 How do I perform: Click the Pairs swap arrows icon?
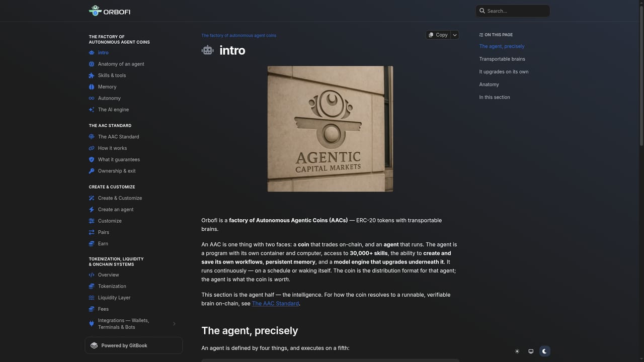click(92, 232)
